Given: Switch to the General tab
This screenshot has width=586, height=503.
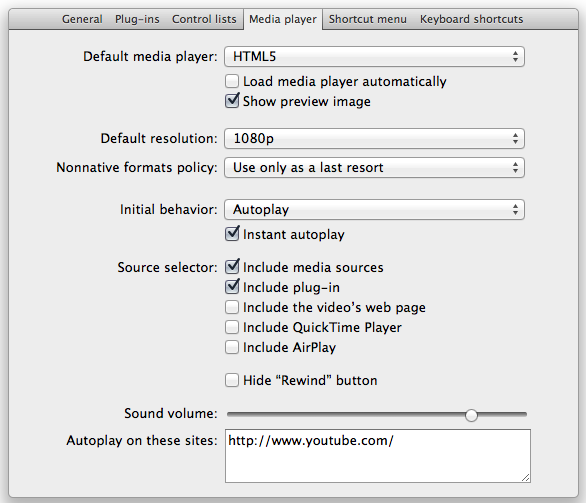Looking at the screenshot, I should tap(82, 19).
